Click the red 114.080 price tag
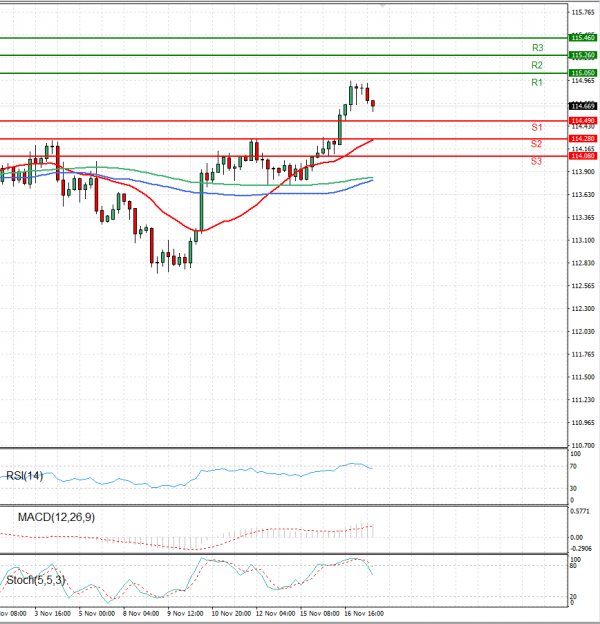The width and height of the screenshot is (600, 624). click(x=583, y=156)
